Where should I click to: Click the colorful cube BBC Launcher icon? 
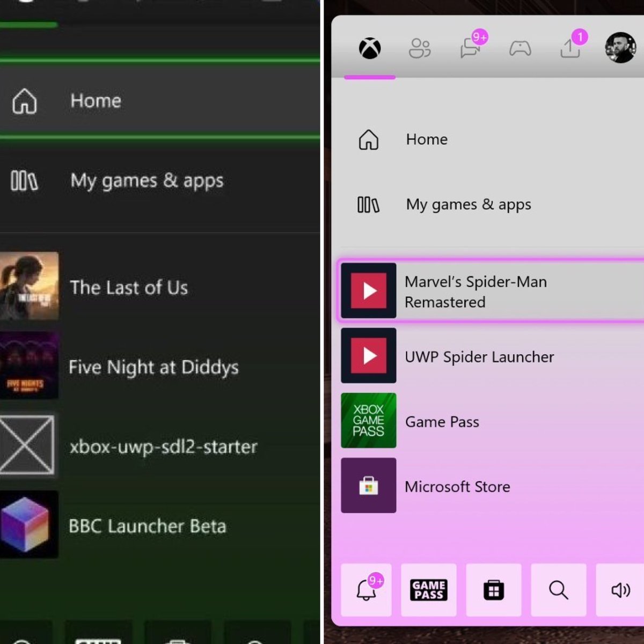point(29,524)
